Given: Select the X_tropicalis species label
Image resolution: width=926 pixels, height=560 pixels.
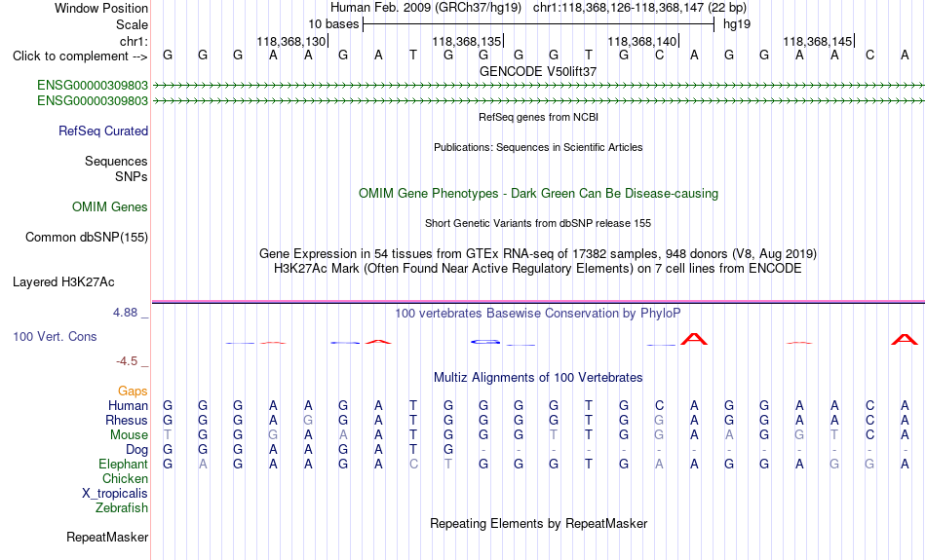Looking at the screenshot, I should [x=115, y=494].
